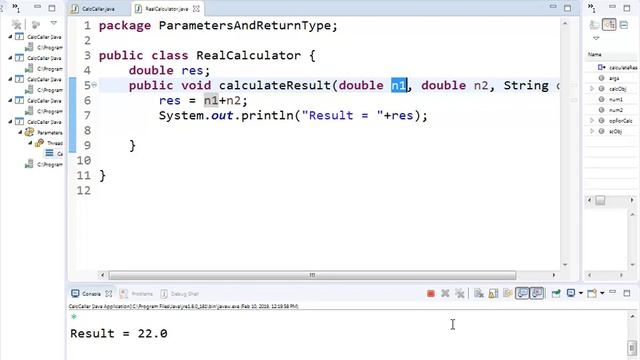Toggle show logical structure in Variables view
This screenshot has height=360, width=640.
click(609, 25)
